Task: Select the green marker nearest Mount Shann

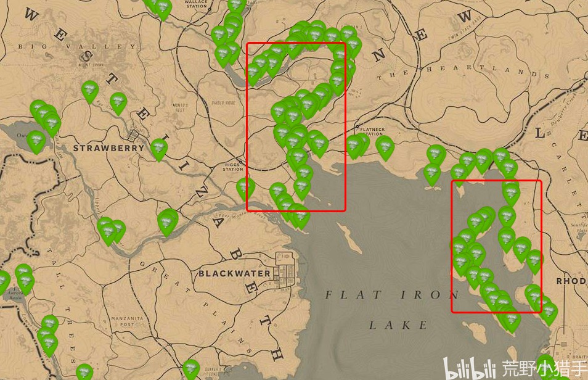Action: [90, 92]
